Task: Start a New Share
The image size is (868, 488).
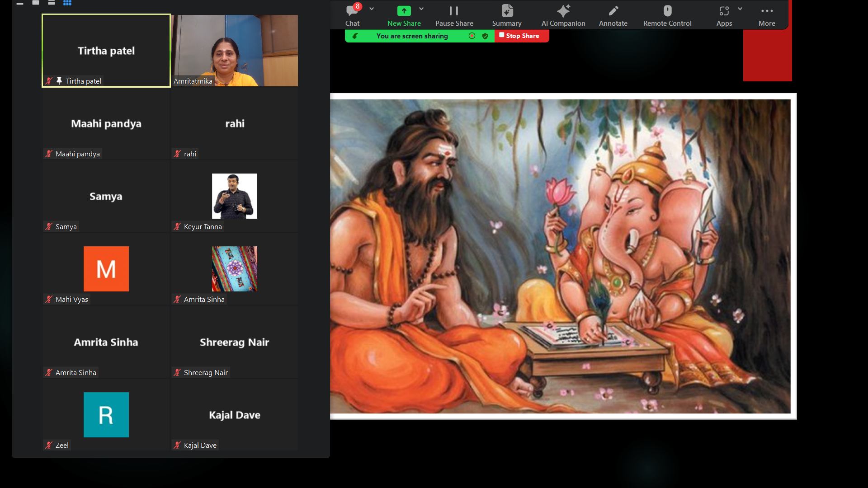Action: click(404, 15)
